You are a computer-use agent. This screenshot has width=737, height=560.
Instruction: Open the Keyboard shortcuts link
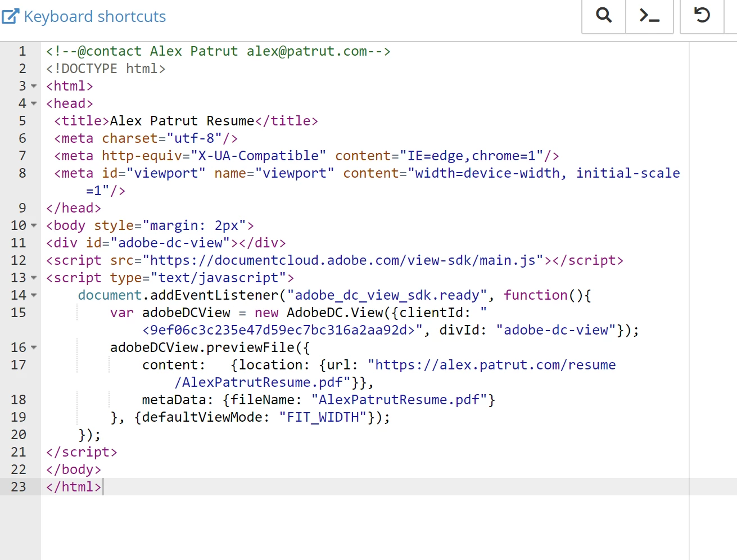click(x=94, y=16)
